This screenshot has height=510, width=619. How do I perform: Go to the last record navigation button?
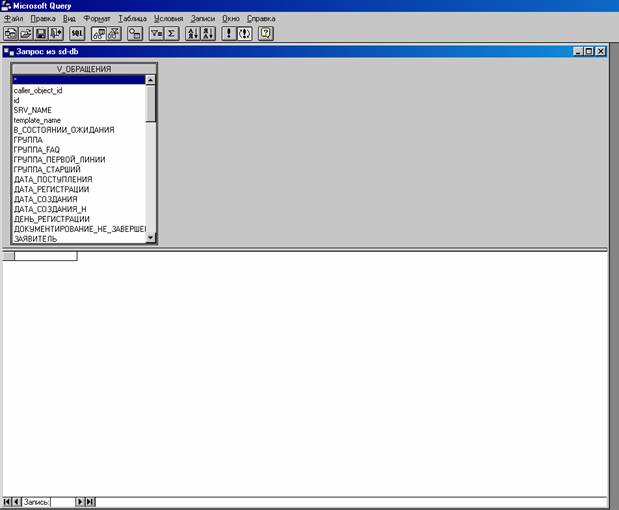point(90,501)
